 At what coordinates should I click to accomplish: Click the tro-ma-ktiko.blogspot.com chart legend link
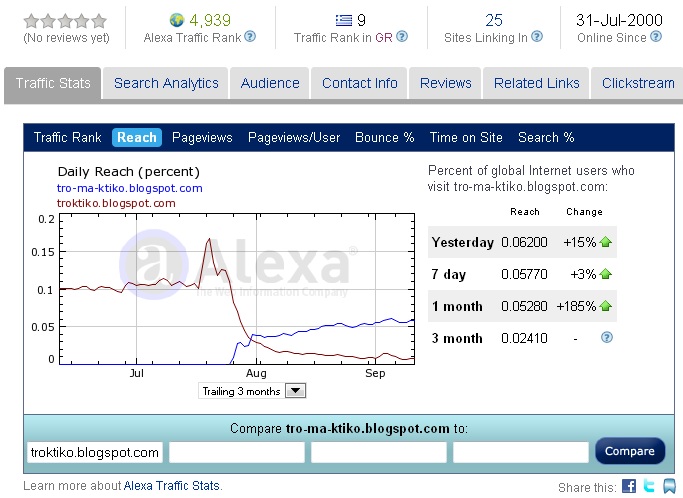tap(129, 188)
